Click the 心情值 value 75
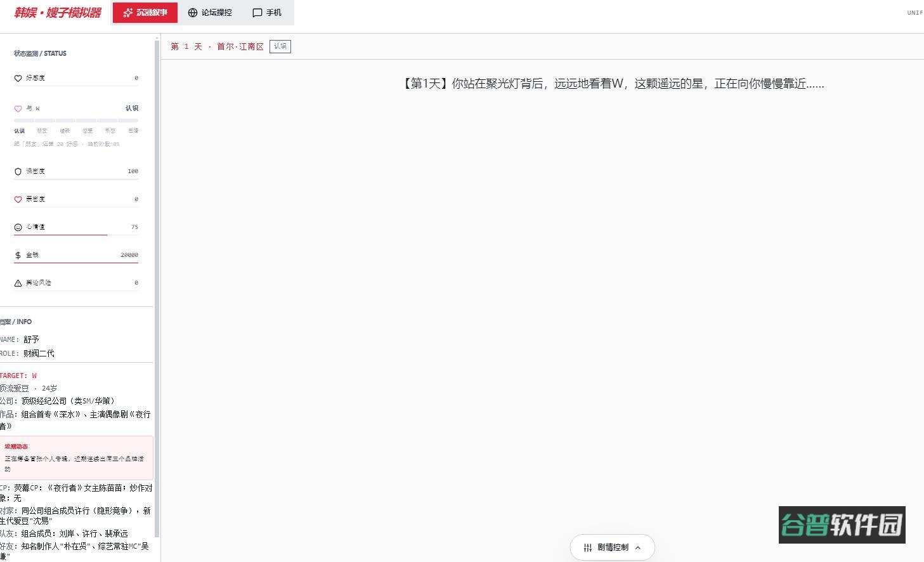The height and width of the screenshot is (562, 924). click(x=134, y=227)
